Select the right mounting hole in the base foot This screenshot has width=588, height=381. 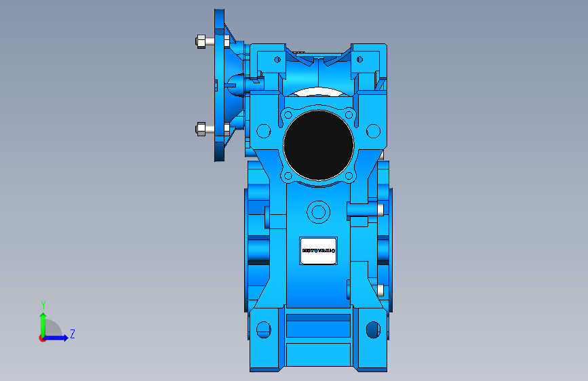(x=373, y=329)
